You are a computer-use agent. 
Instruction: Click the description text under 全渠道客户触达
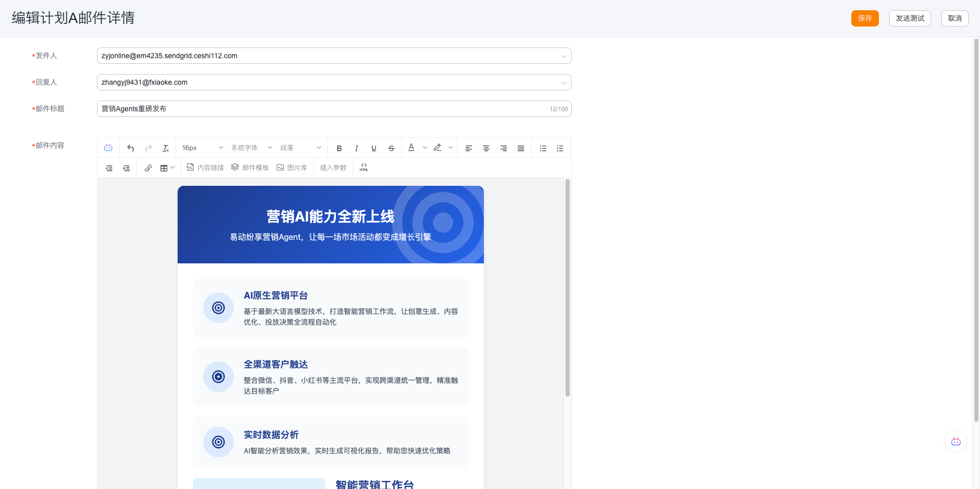point(351,385)
